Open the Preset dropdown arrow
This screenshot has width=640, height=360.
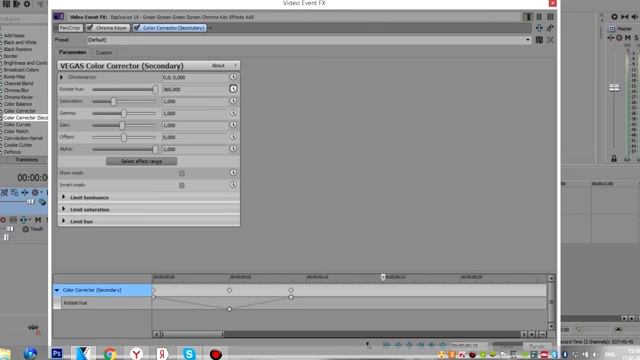(528, 40)
